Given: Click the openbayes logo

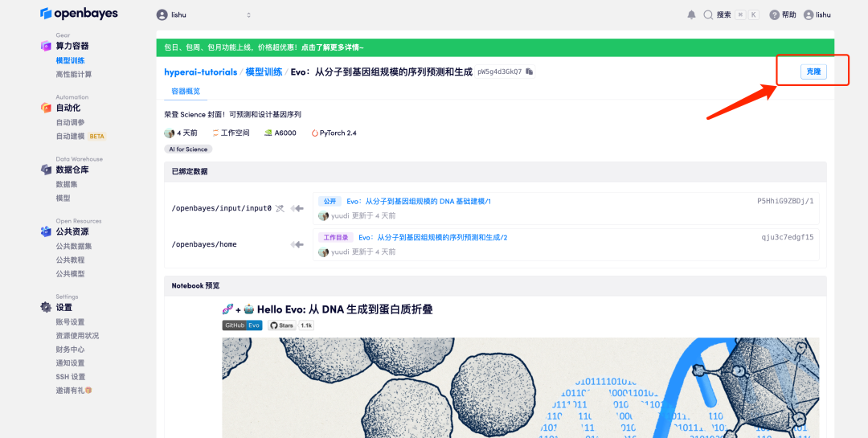Looking at the screenshot, I should (79, 14).
